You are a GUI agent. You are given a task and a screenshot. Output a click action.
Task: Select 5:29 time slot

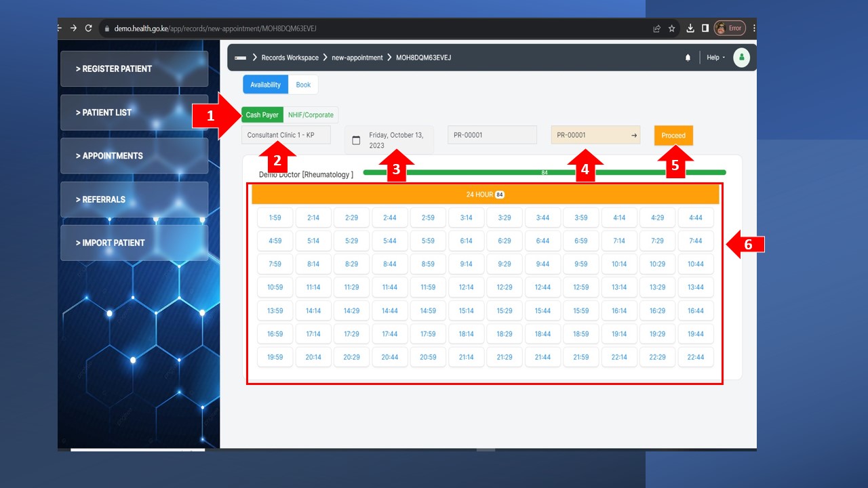(351, 241)
